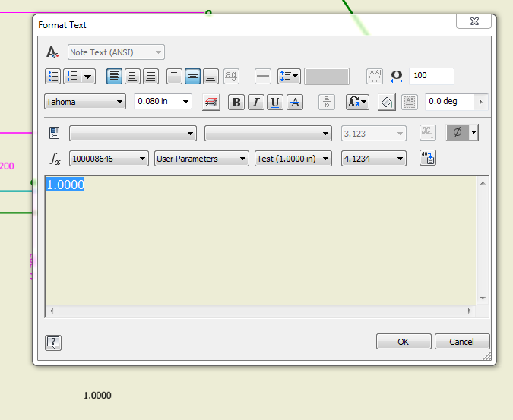Apply numbered list formatting
Image resolution: width=513 pixels, height=420 pixels.
point(71,77)
